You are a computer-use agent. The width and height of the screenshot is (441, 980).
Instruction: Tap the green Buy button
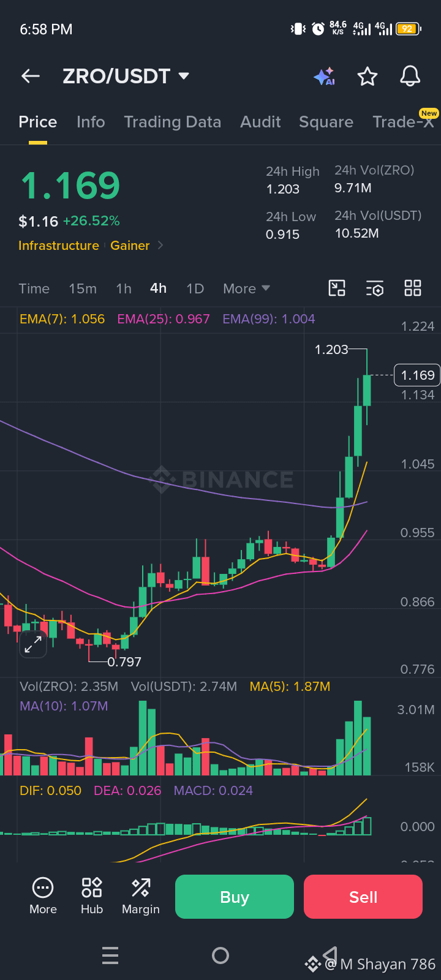(x=235, y=897)
